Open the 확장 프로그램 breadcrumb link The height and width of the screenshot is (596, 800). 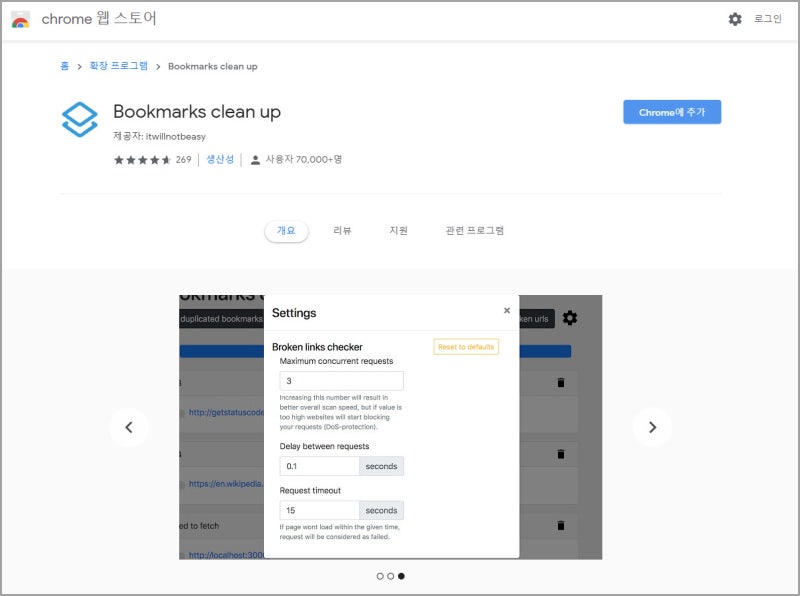pos(118,66)
